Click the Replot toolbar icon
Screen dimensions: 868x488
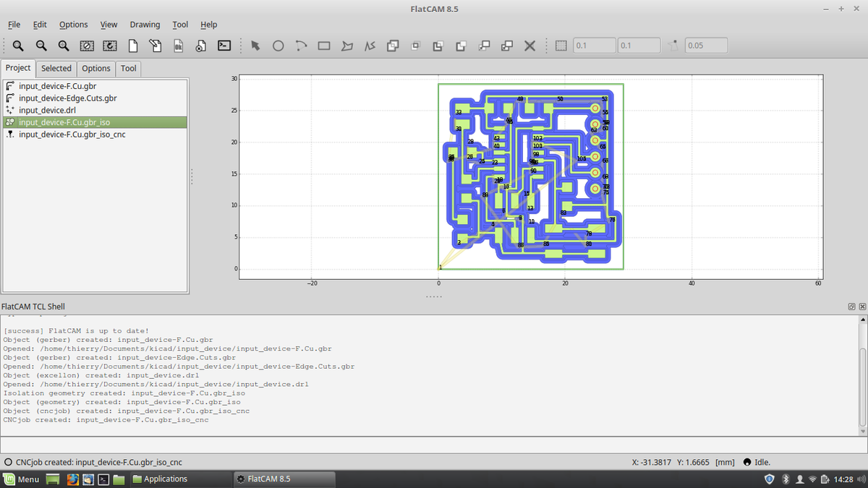click(110, 46)
